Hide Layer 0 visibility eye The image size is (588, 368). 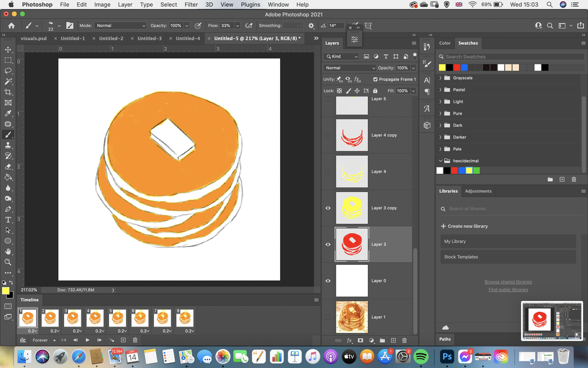pyautogui.click(x=328, y=281)
